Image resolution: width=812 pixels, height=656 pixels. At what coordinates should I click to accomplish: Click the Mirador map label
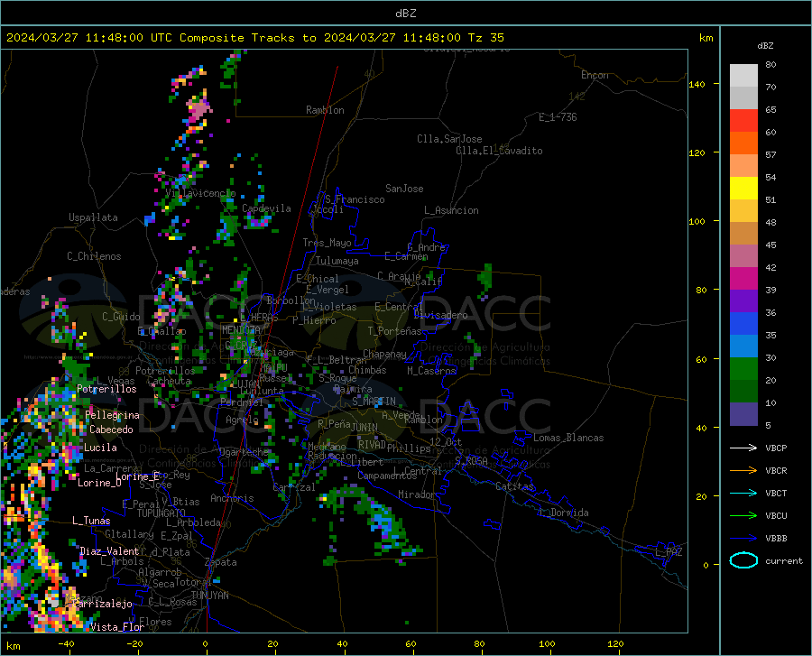pyautogui.click(x=416, y=495)
